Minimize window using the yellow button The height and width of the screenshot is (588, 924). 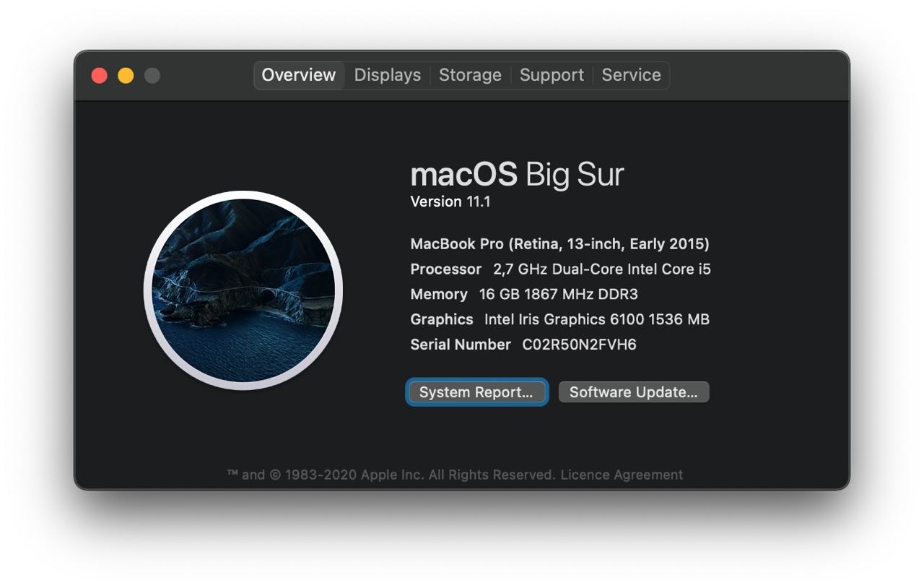[126, 75]
